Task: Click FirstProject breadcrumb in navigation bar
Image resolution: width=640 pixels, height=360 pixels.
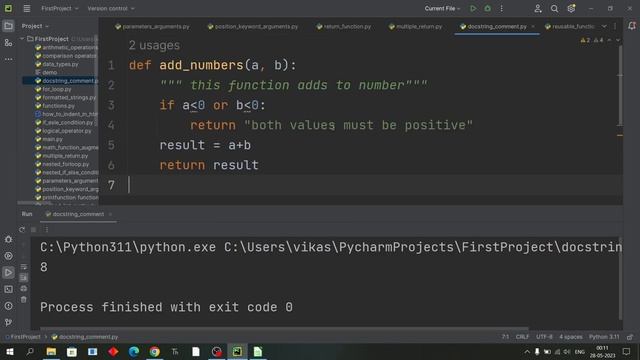Action: [x=23, y=337]
